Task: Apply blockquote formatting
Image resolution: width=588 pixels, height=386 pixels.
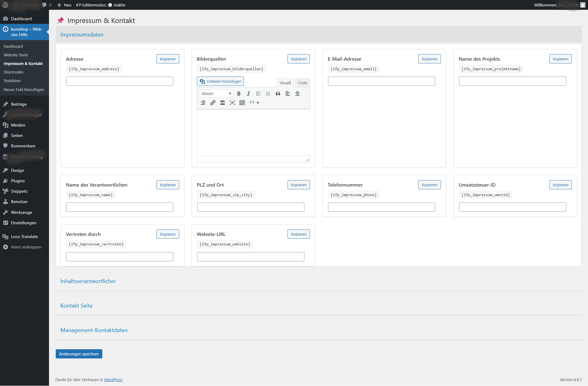Action: click(x=278, y=94)
